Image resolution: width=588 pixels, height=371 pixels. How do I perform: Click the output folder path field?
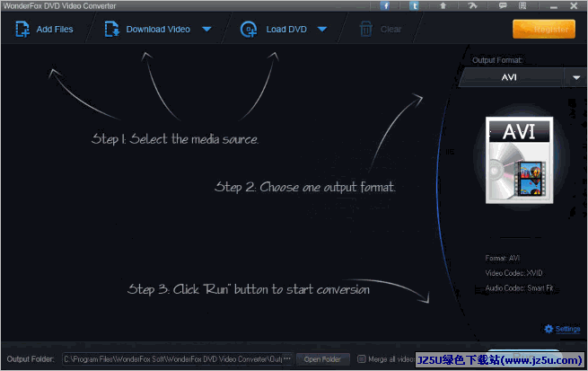click(173, 359)
